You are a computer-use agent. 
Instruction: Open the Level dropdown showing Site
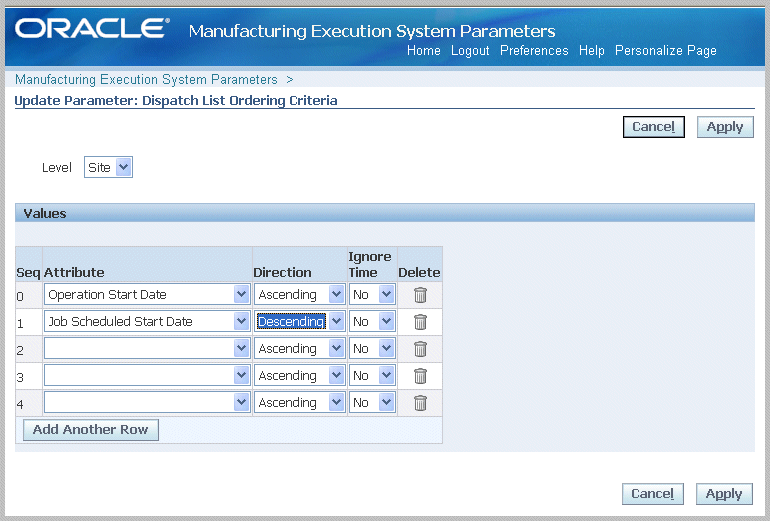click(108, 167)
